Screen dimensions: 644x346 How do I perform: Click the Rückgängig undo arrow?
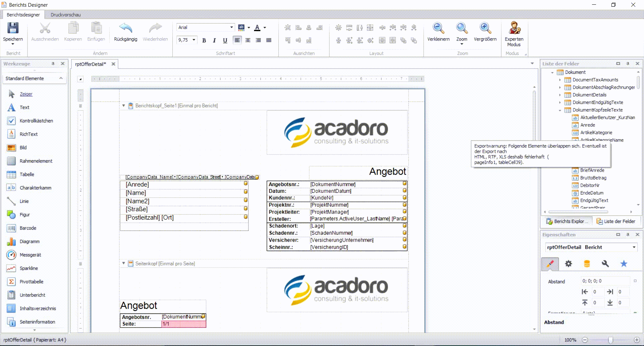[125, 28]
